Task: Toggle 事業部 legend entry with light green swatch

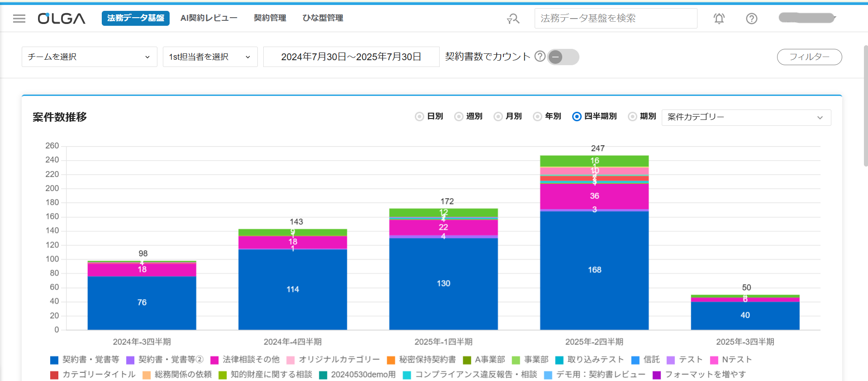Action: [530, 360]
